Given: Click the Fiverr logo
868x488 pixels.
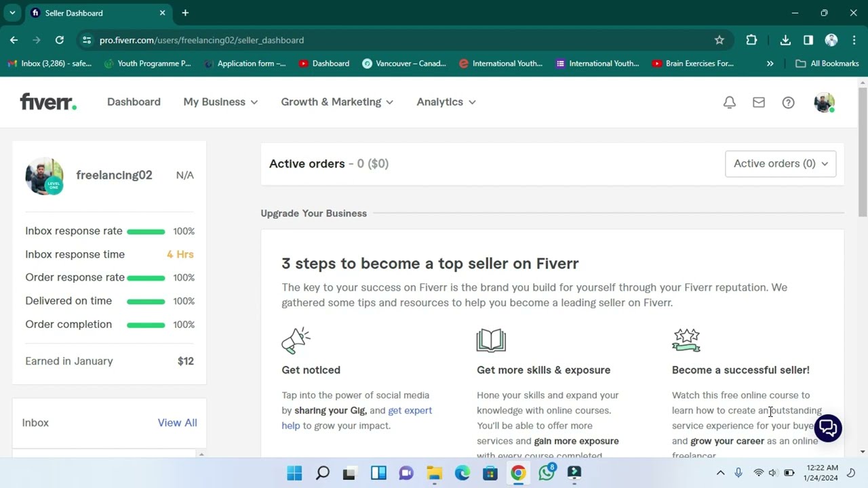Looking at the screenshot, I should (48, 102).
